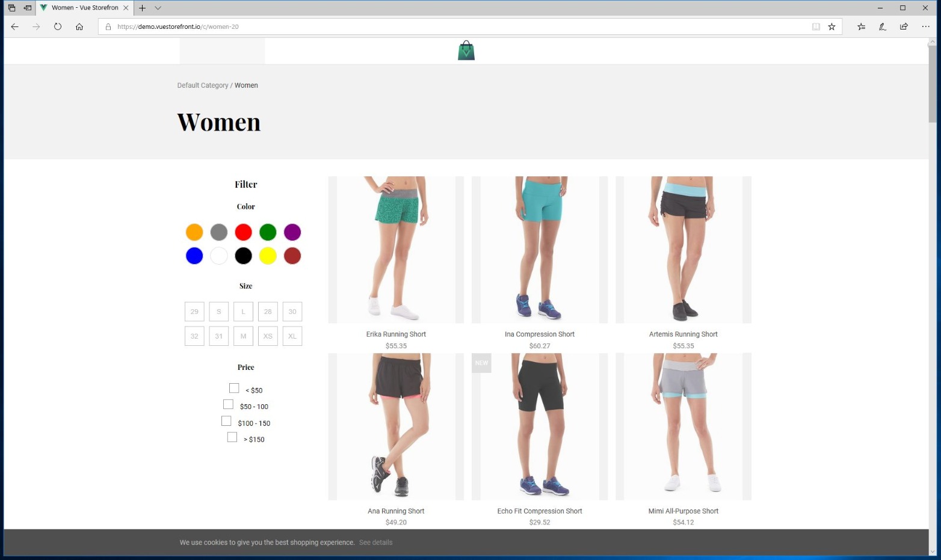This screenshot has height=560, width=941.
Task: Select the Women - Vue Storefront tab
Action: (x=84, y=8)
